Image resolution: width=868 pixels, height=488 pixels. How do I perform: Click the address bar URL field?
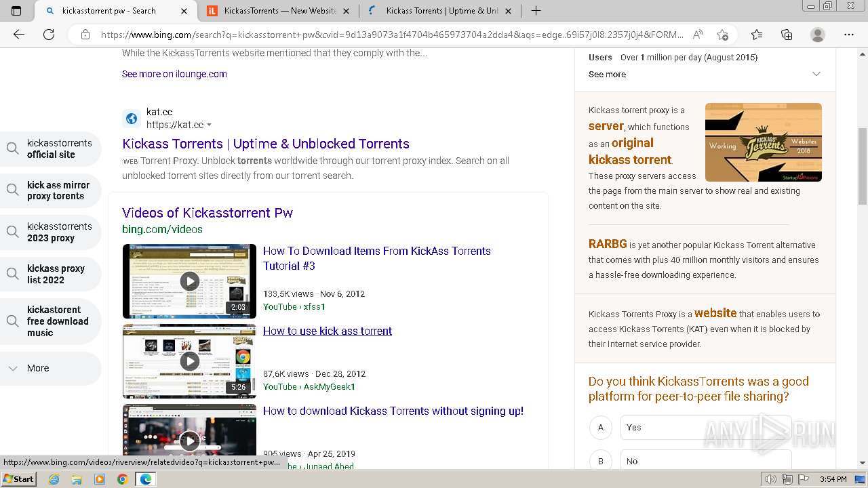coord(392,35)
